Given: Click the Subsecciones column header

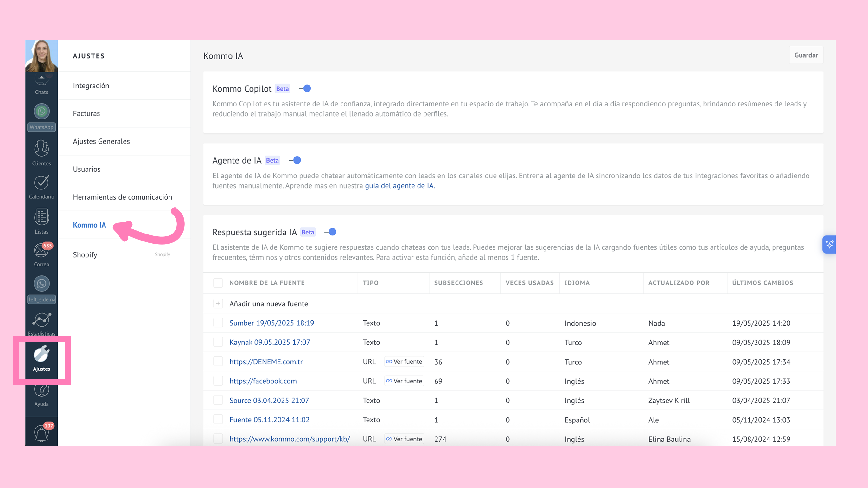Looking at the screenshot, I should 459,283.
